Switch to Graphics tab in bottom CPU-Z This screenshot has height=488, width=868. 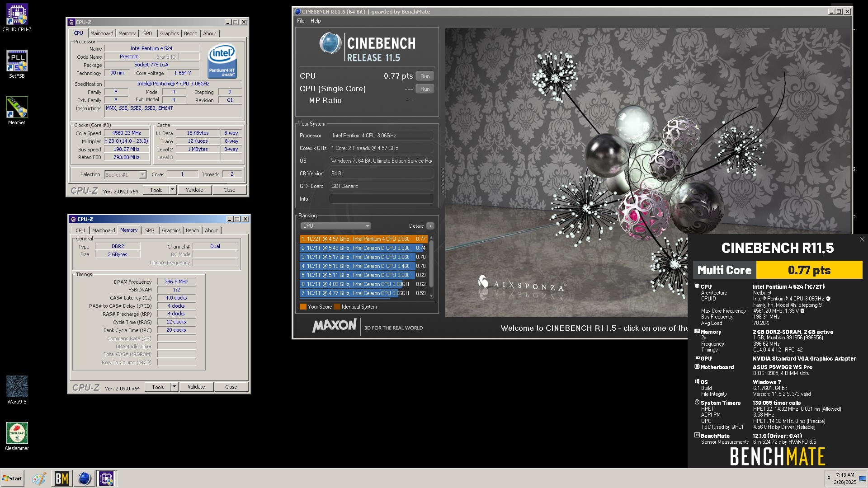tap(171, 230)
